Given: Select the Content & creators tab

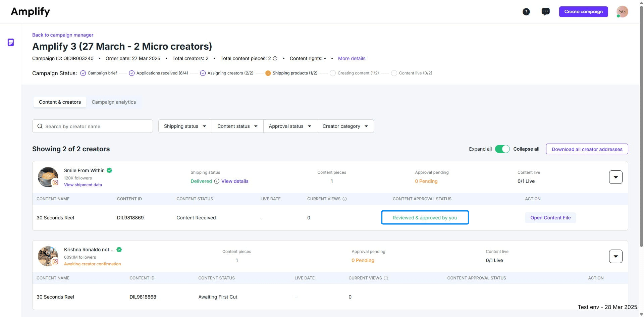Looking at the screenshot, I should pos(60,102).
